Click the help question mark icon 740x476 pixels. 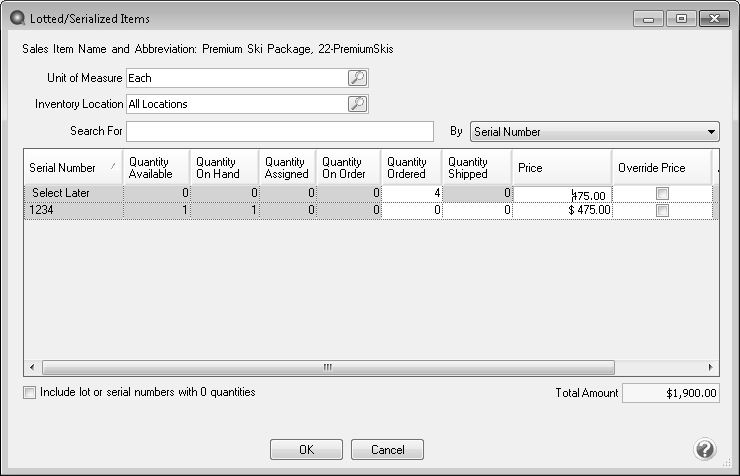coord(705,449)
